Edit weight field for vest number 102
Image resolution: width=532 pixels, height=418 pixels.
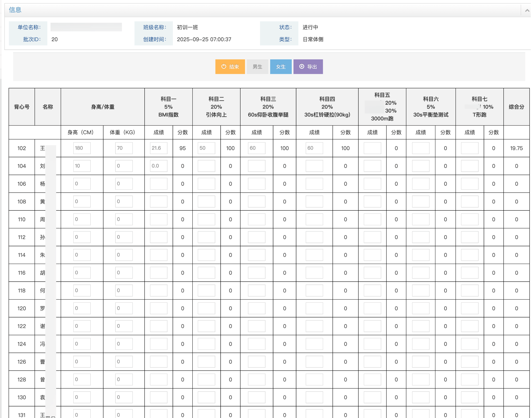(x=124, y=148)
